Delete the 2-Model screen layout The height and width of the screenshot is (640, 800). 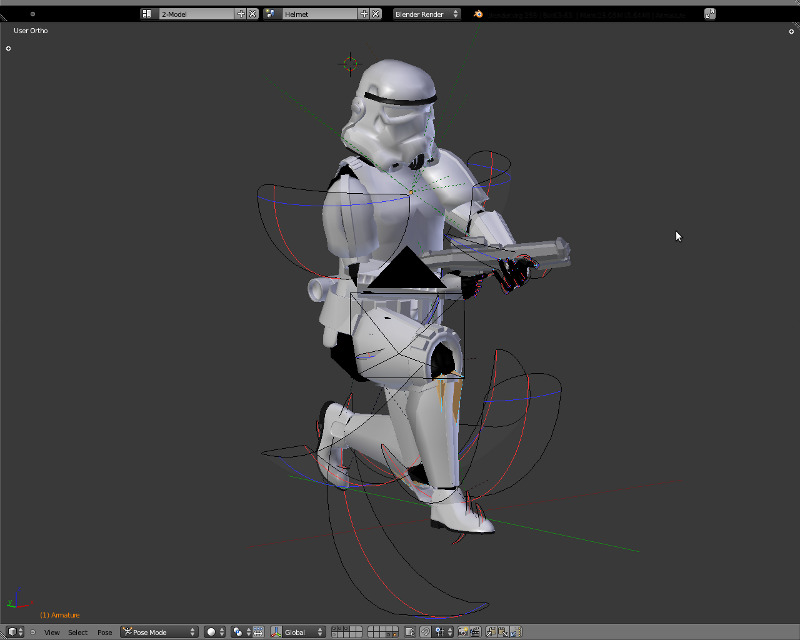[x=253, y=14]
